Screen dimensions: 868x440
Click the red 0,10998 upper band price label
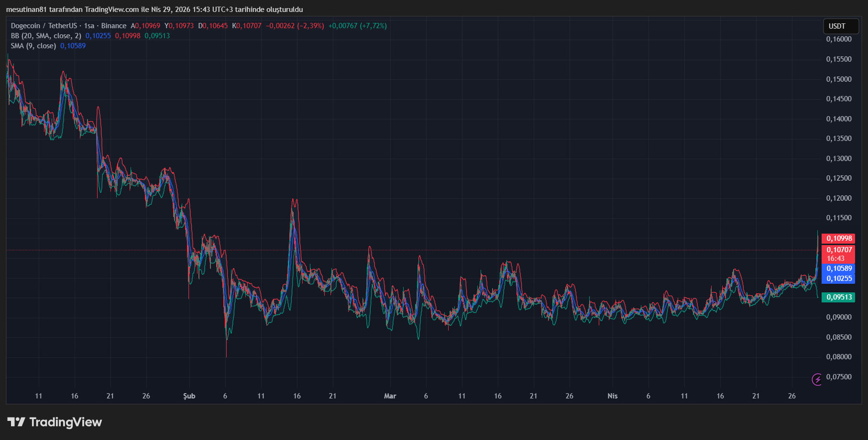tap(839, 238)
